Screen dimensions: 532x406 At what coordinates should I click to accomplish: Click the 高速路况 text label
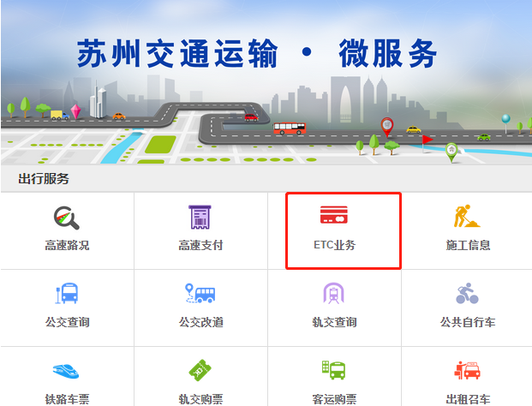[67, 245]
